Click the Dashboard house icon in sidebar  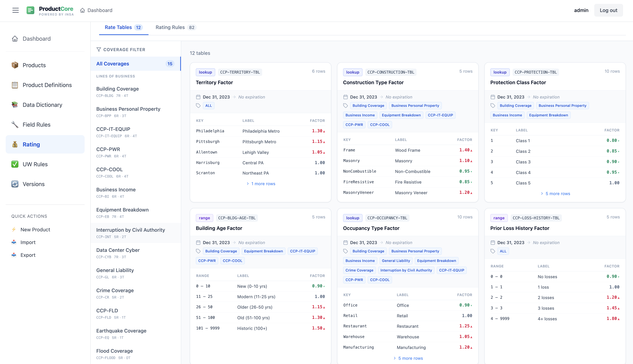click(x=15, y=39)
